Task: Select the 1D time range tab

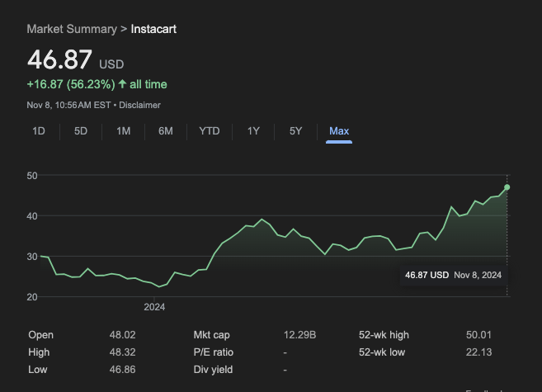Action: [39, 131]
